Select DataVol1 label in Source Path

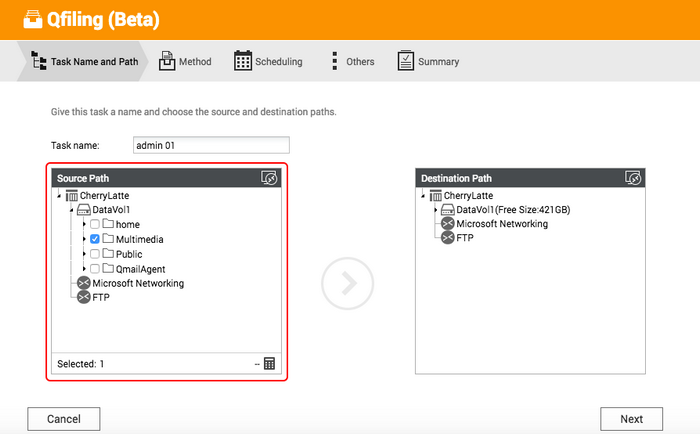pyautogui.click(x=111, y=210)
